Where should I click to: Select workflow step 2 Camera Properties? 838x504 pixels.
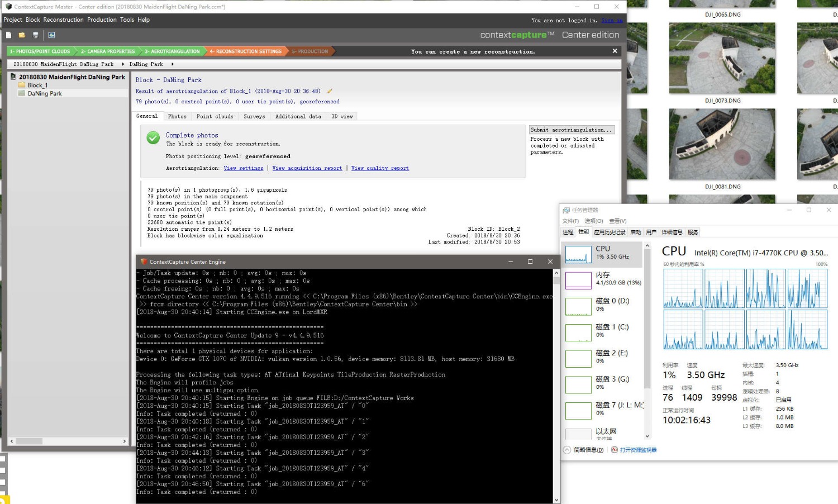tap(108, 51)
